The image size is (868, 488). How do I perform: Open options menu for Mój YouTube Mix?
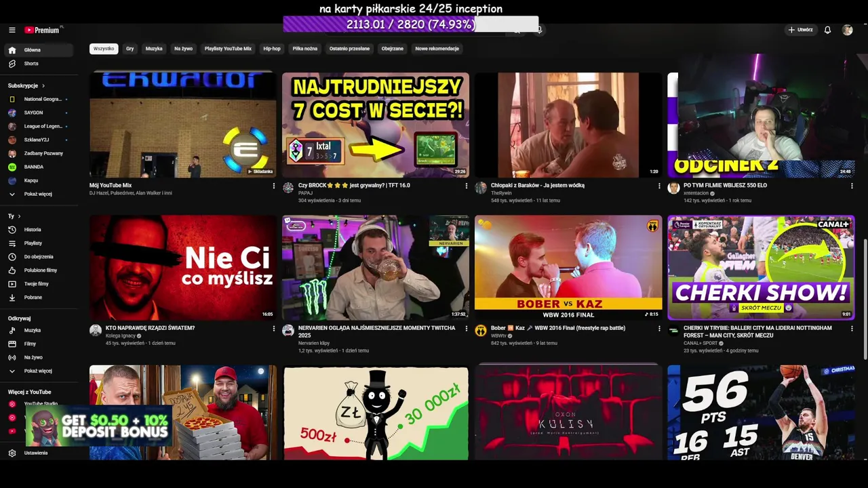tap(274, 186)
